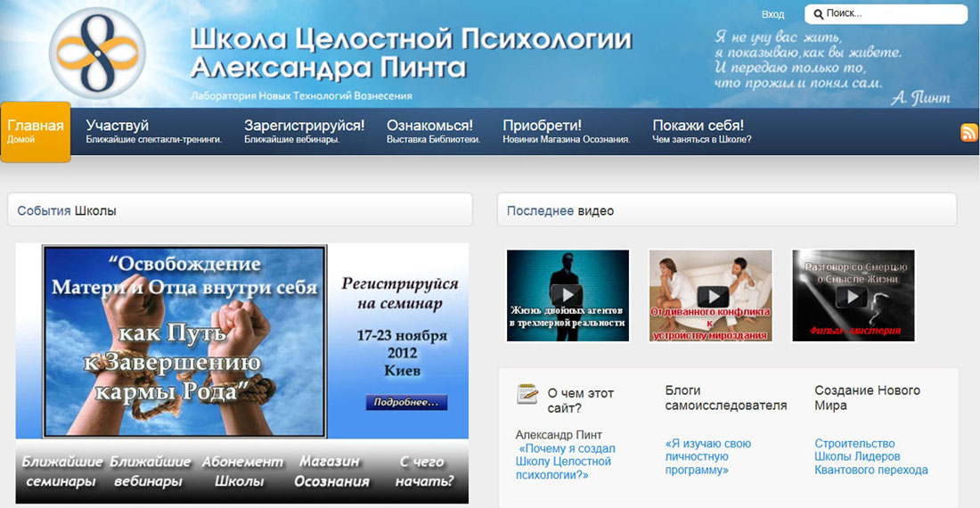Click the "События Школы" section header
The height and width of the screenshot is (508, 980).
[240, 210]
